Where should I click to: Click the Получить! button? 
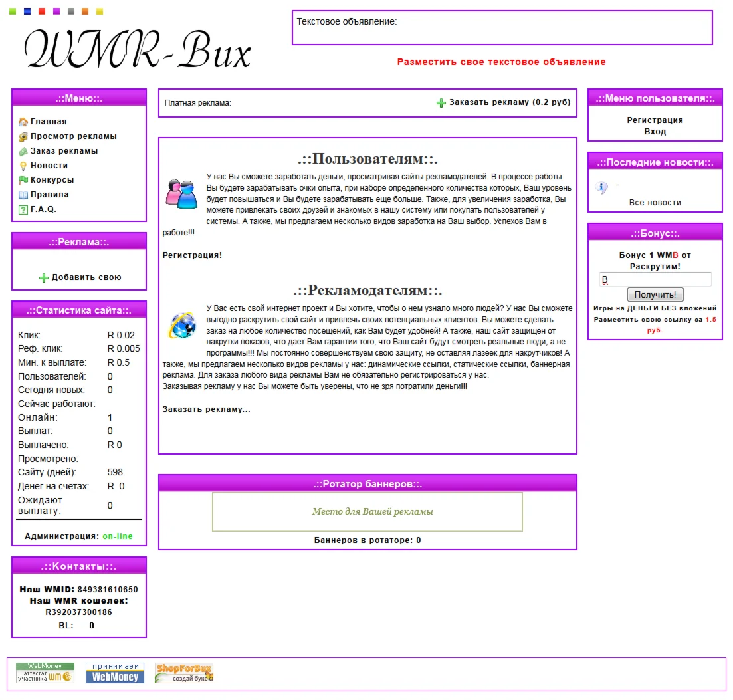point(655,294)
